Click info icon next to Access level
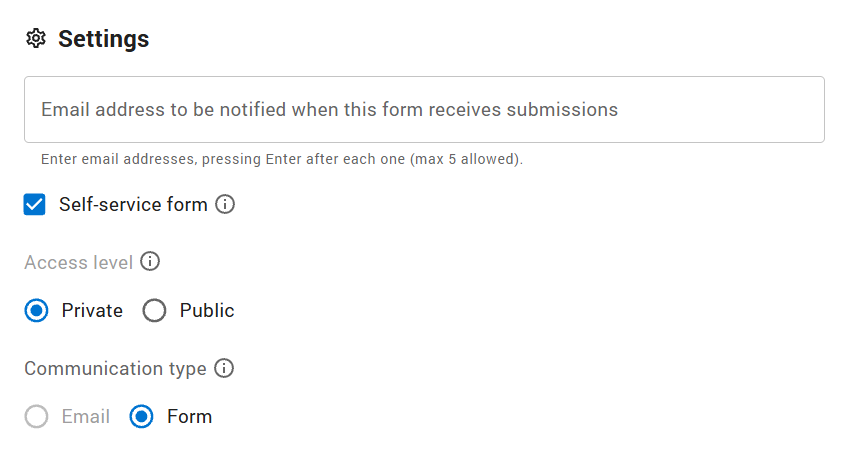 pyautogui.click(x=150, y=262)
